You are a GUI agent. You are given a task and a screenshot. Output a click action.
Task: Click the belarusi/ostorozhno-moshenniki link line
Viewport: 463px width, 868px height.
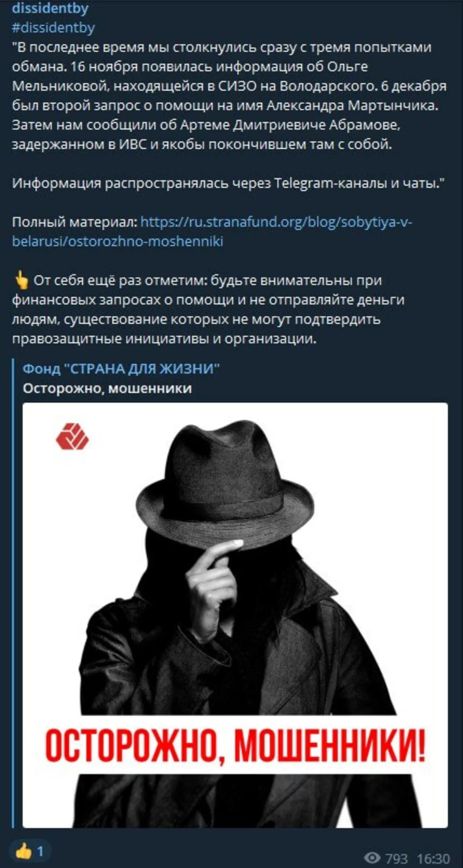118,241
